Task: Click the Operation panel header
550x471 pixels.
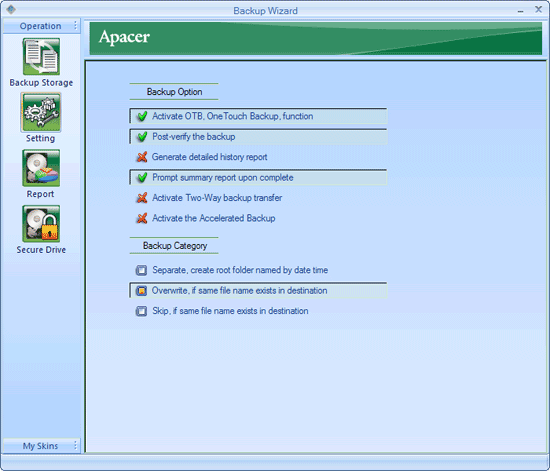Action: tap(41, 26)
